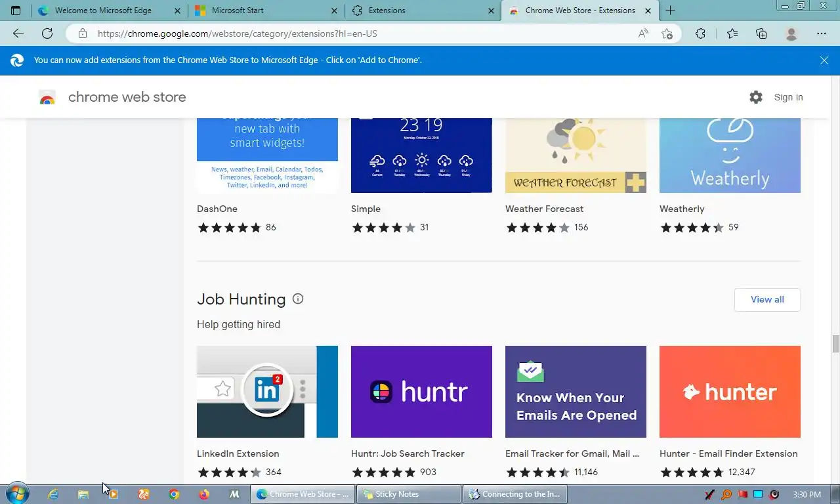Open the Edge profile avatar
The width and height of the screenshot is (840, 504).
pos(791,33)
